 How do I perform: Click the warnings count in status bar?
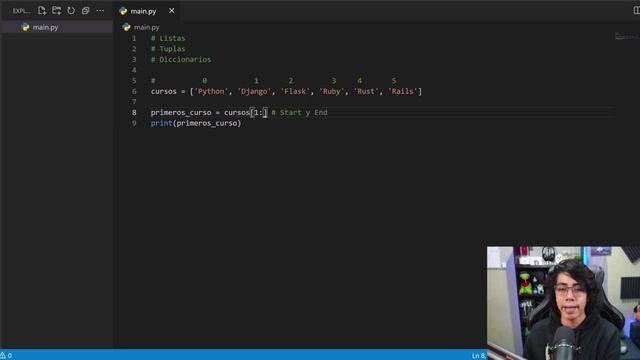6,356
